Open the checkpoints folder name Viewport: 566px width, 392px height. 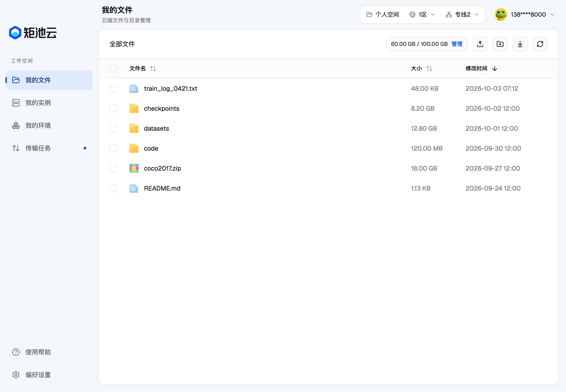[x=161, y=109]
